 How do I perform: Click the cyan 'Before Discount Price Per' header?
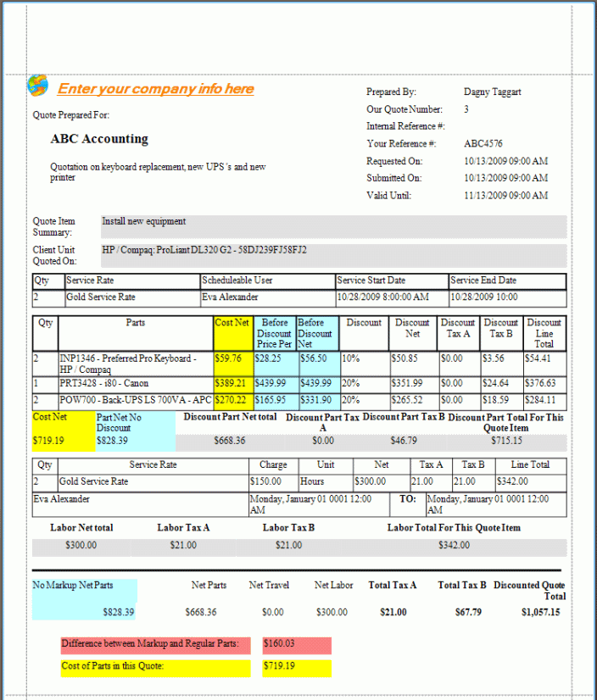tap(275, 333)
